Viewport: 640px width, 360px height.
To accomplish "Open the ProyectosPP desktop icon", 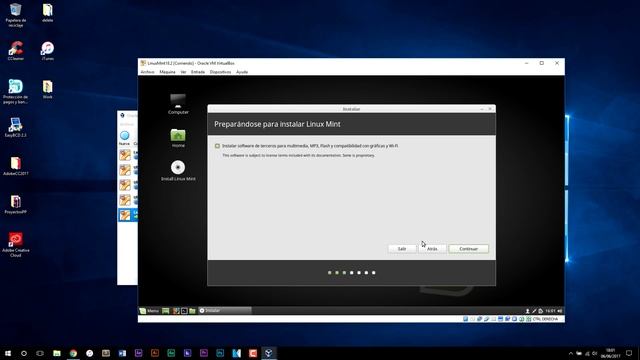I will point(16,204).
